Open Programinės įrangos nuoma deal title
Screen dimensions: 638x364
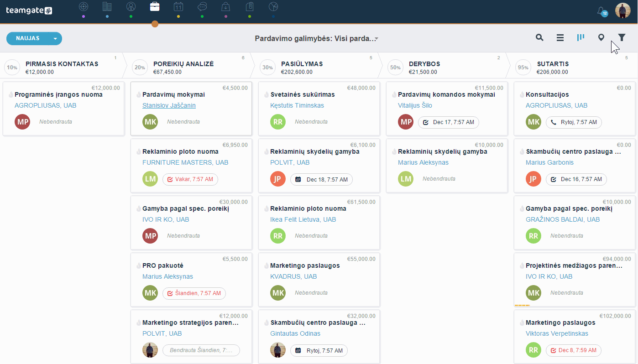coord(58,94)
